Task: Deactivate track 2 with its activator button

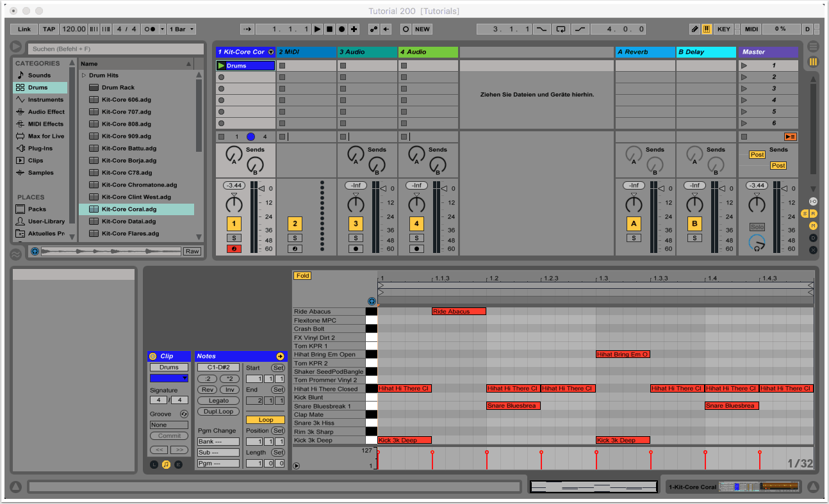Action: click(x=295, y=224)
